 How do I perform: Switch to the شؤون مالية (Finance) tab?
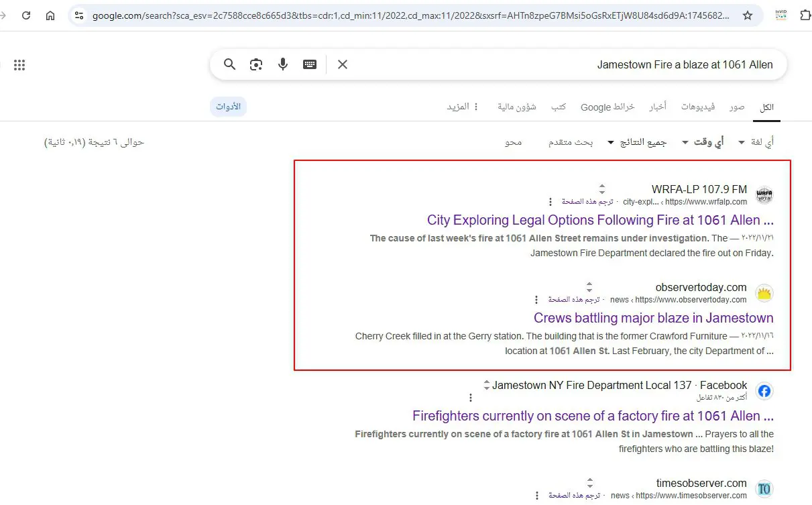click(517, 107)
